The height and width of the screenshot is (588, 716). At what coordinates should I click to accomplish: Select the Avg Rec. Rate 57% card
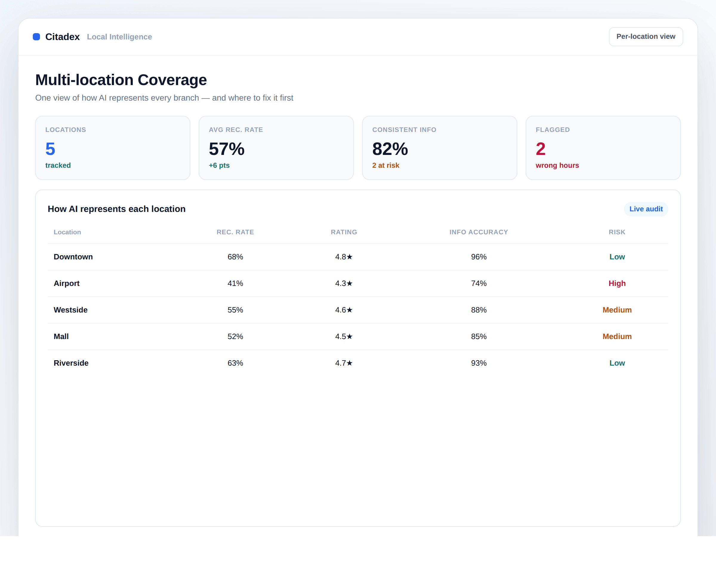click(276, 148)
